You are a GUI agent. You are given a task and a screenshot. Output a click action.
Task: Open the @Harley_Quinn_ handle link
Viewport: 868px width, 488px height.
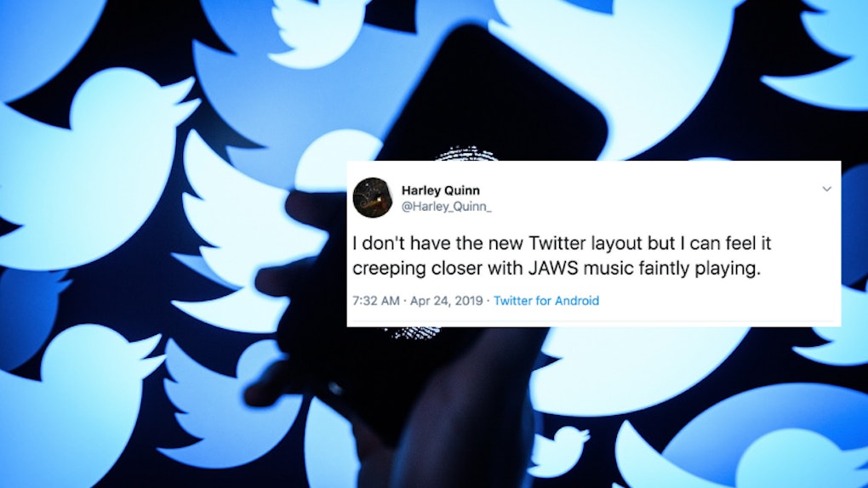point(446,207)
